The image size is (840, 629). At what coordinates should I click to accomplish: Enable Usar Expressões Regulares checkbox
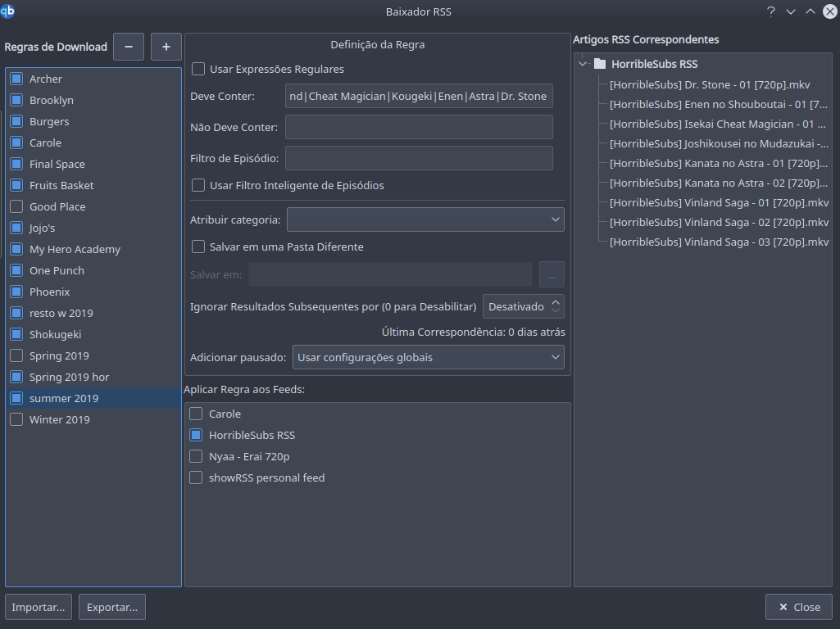tap(198, 69)
